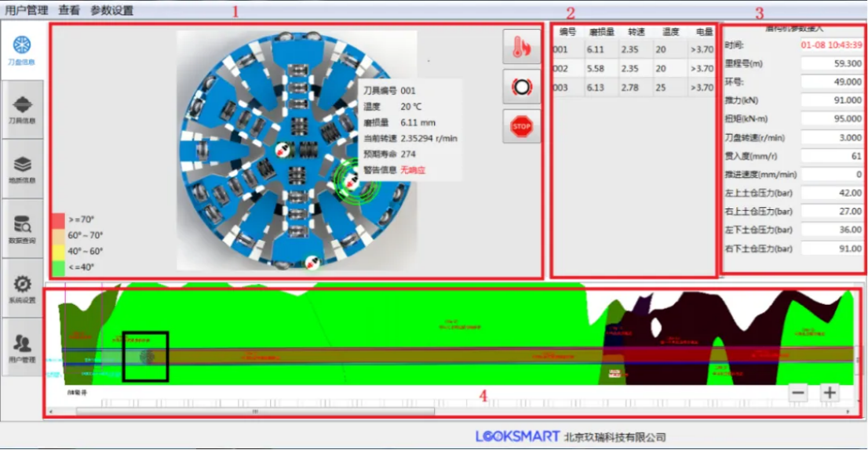Click the temperature thermometer button

point(521,47)
